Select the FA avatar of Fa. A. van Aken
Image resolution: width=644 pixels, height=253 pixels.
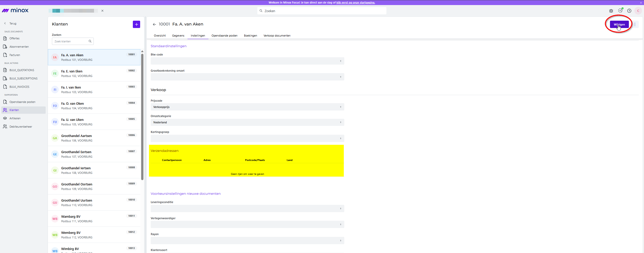(x=55, y=58)
